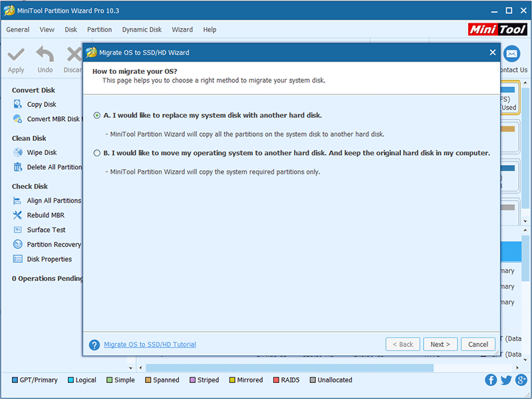Open the Partition menu
Viewport: 532px width, 399px height.
(x=99, y=30)
